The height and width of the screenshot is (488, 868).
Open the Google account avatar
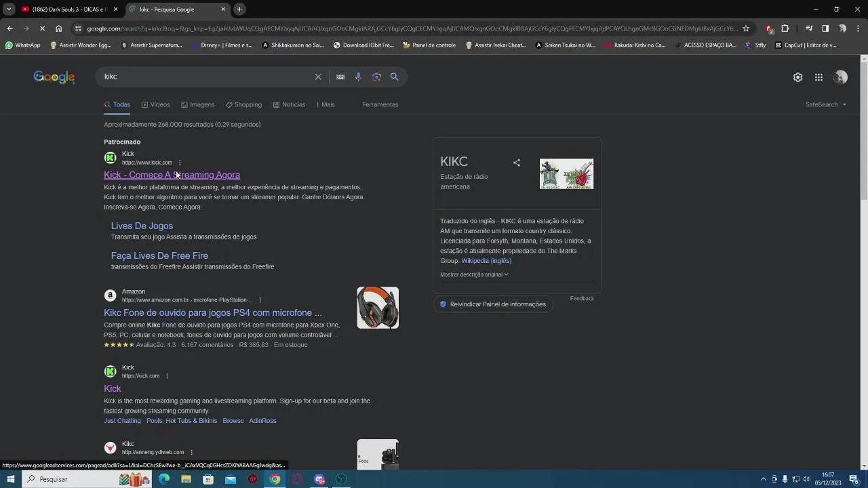840,77
